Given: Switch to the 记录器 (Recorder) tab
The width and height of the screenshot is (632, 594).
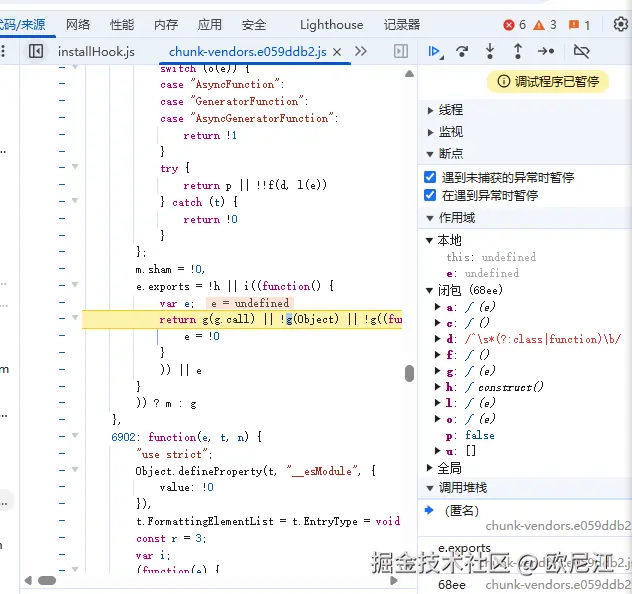Looking at the screenshot, I should pos(402,25).
